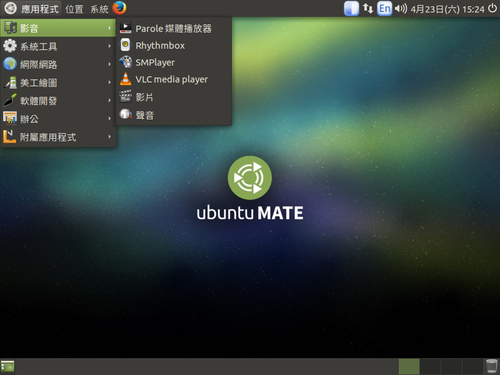The height and width of the screenshot is (375, 500).
Task: Launch Firefox from the top panel
Action: pyautogui.click(x=119, y=8)
